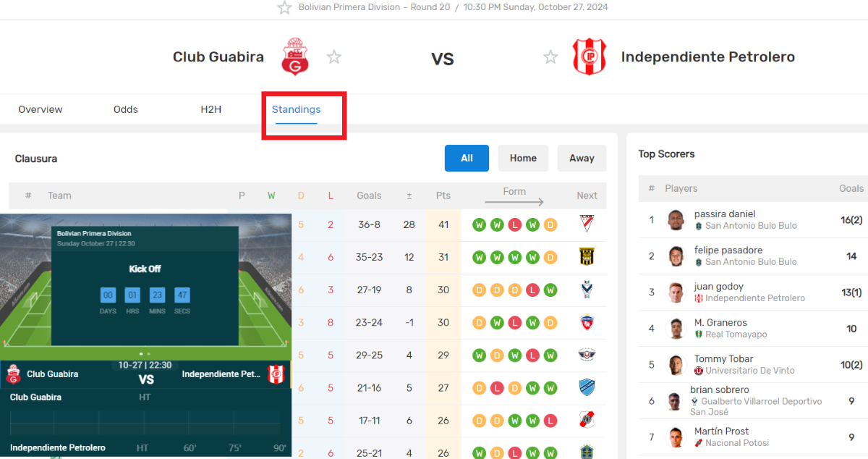Open the Independiente Petrolero team name link
This screenshot has width=868, height=459.
coord(707,56)
